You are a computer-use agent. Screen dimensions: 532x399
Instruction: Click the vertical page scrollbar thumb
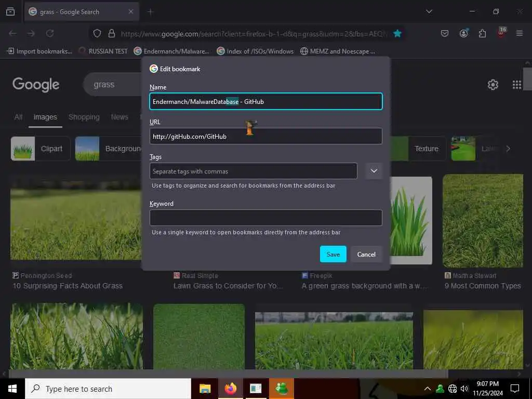(x=527, y=79)
